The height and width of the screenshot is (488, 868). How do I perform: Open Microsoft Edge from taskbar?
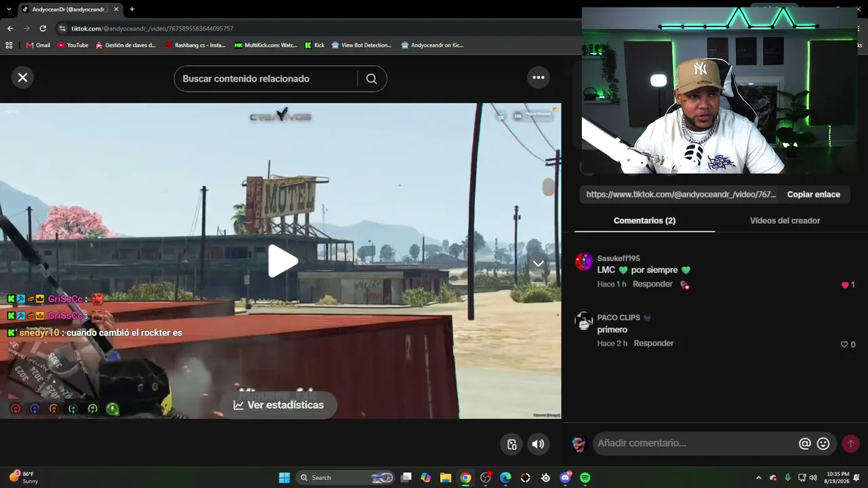coord(505,478)
